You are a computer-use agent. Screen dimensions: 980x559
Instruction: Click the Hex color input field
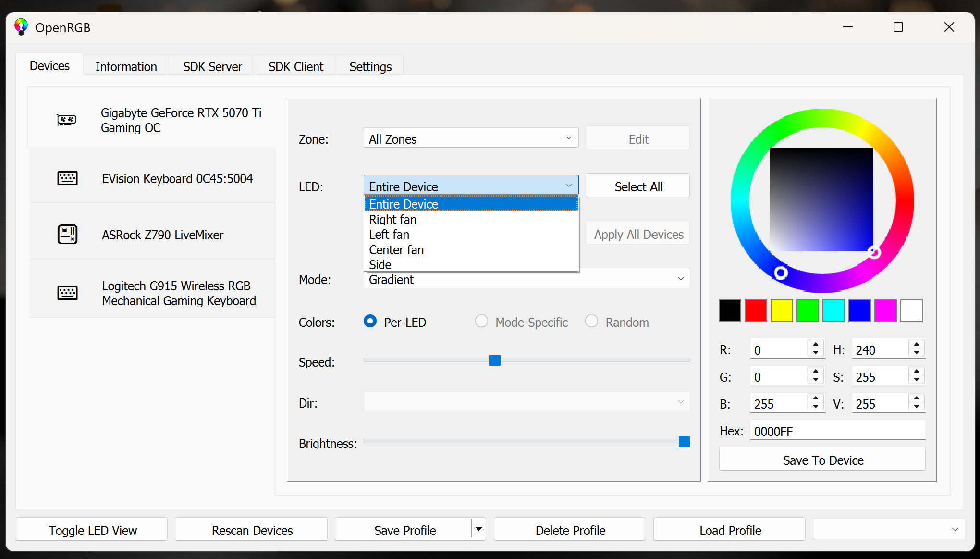point(837,431)
